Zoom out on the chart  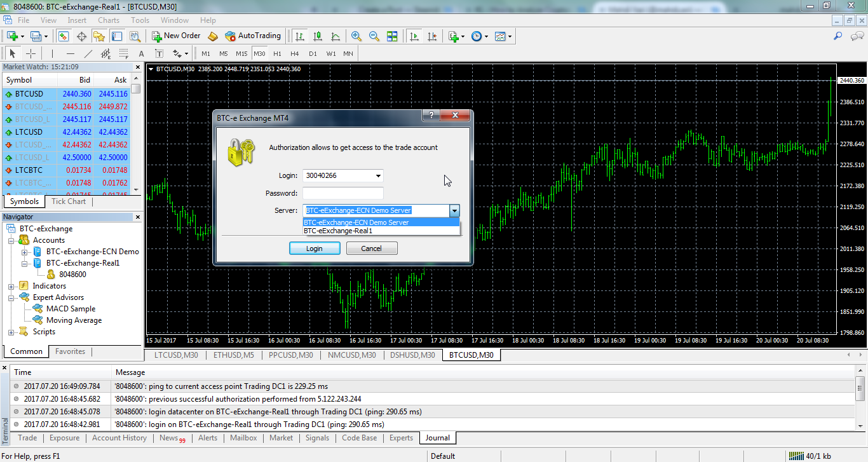374,36
